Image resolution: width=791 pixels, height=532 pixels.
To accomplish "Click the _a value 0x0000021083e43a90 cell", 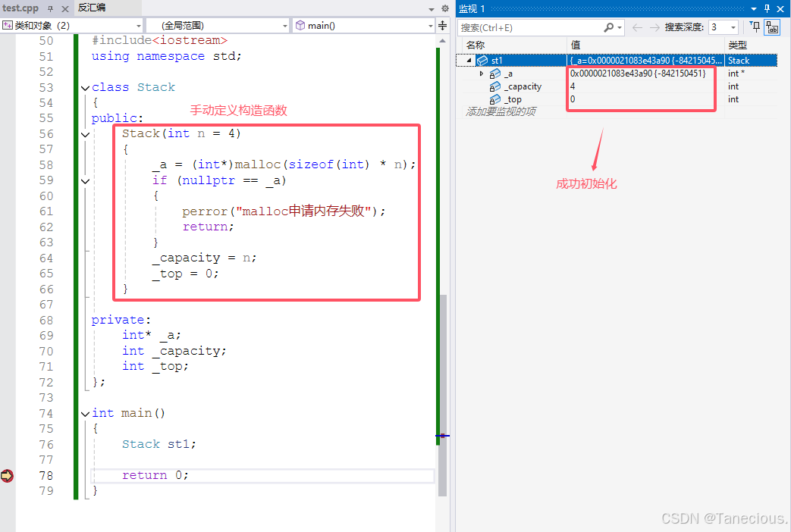I will [x=645, y=74].
